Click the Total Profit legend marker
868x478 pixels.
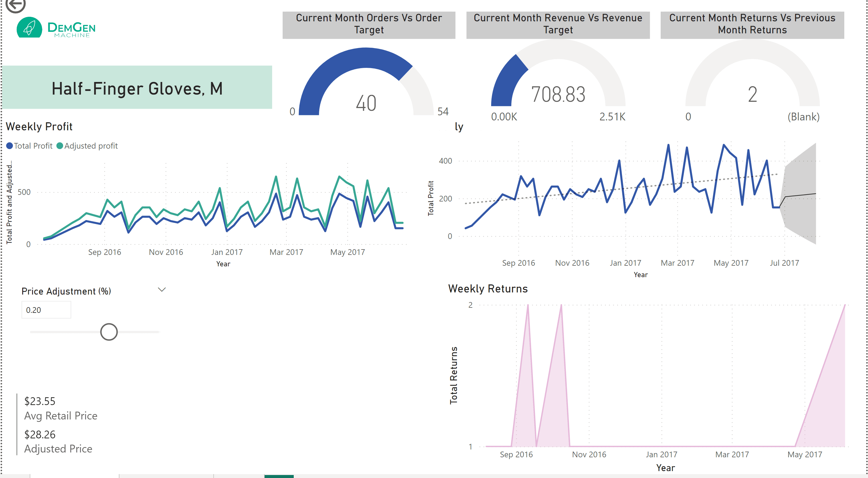coord(10,146)
